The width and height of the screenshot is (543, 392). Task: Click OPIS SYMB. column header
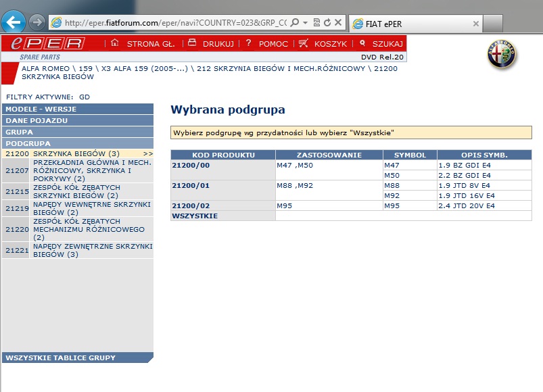(x=484, y=155)
